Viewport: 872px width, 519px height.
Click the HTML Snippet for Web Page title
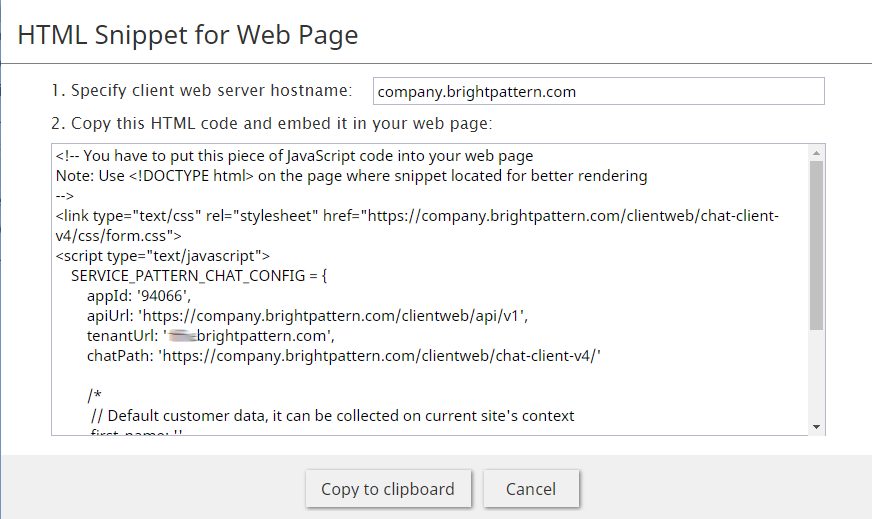[x=188, y=35]
